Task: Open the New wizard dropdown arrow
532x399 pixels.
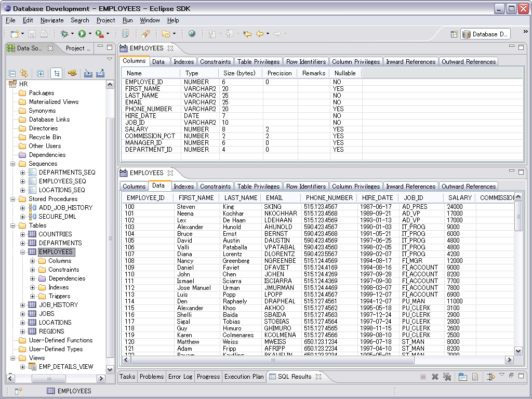Action: click(22, 34)
